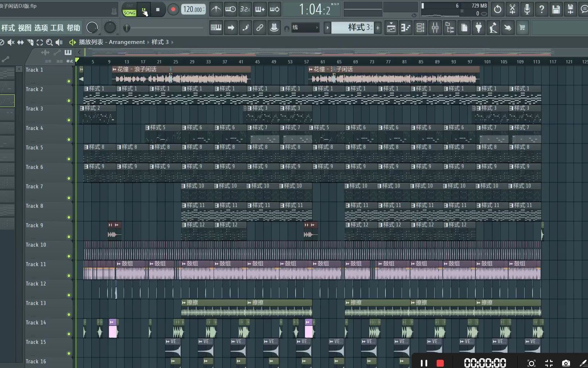Screen dimensions: 588x368
Task: Click the stop playback button
Action: (x=158, y=9)
